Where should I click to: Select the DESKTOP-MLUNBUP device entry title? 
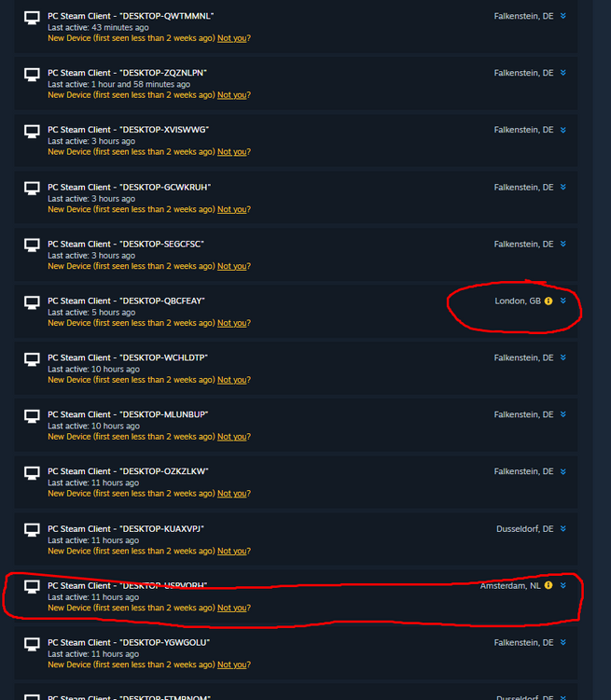pos(128,414)
